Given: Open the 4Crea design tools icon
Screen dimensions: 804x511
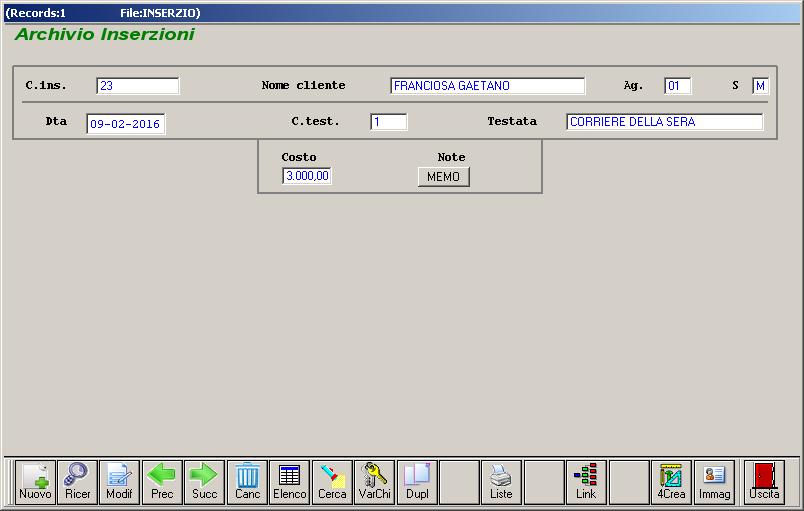Looking at the screenshot, I should (x=671, y=482).
